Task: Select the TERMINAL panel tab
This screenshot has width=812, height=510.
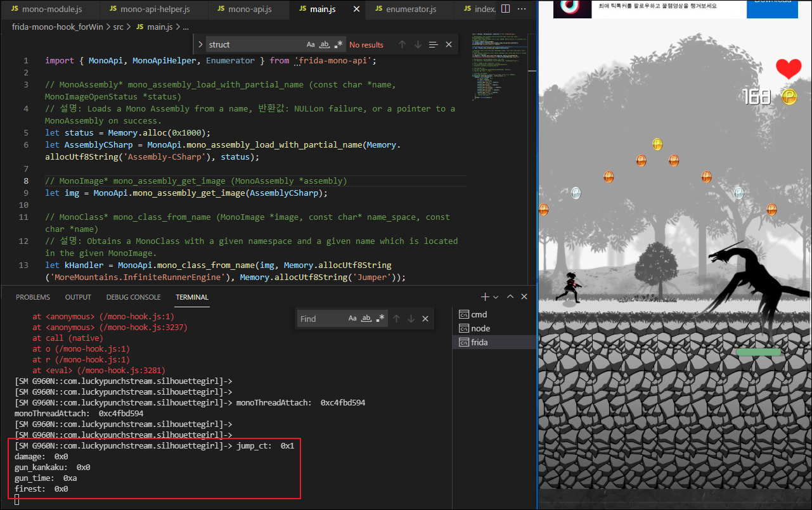Action: click(x=192, y=297)
